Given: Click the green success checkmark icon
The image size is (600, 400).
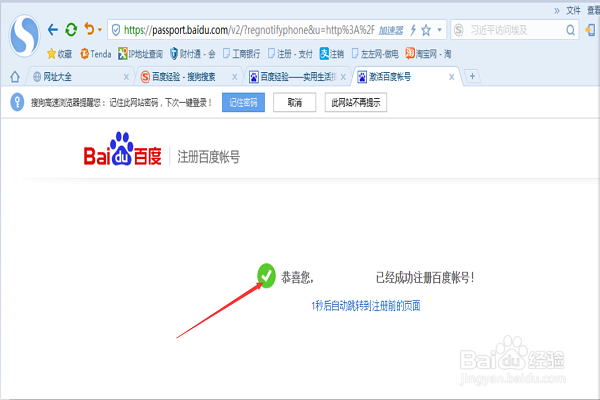Looking at the screenshot, I should click(x=266, y=276).
